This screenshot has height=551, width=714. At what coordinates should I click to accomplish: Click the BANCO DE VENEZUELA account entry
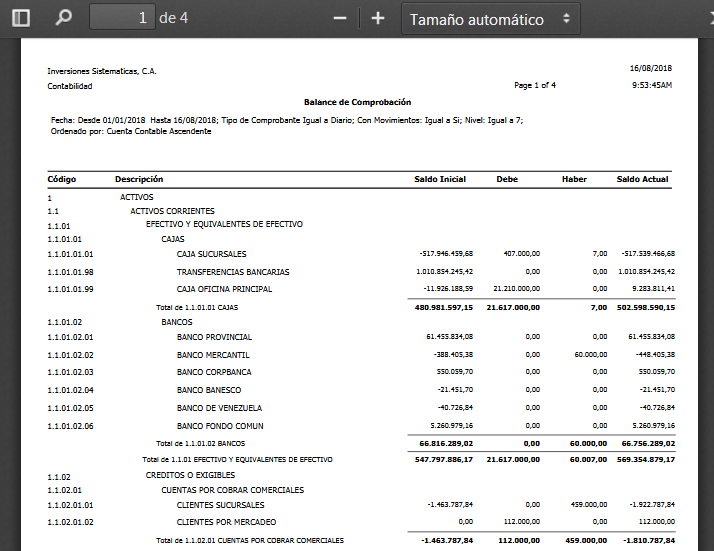click(219, 407)
